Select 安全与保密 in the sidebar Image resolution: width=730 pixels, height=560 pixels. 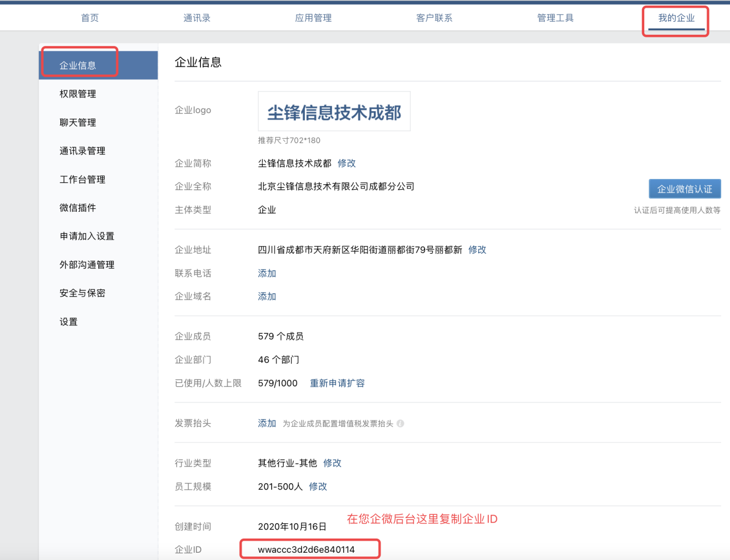click(83, 293)
